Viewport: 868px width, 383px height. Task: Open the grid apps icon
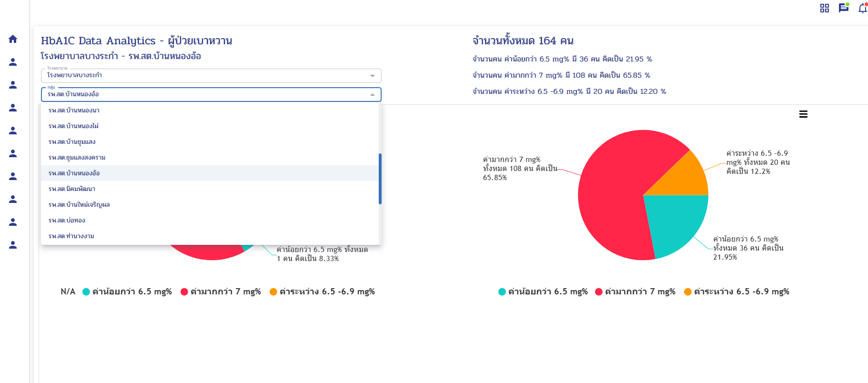[x=824, y=8]
